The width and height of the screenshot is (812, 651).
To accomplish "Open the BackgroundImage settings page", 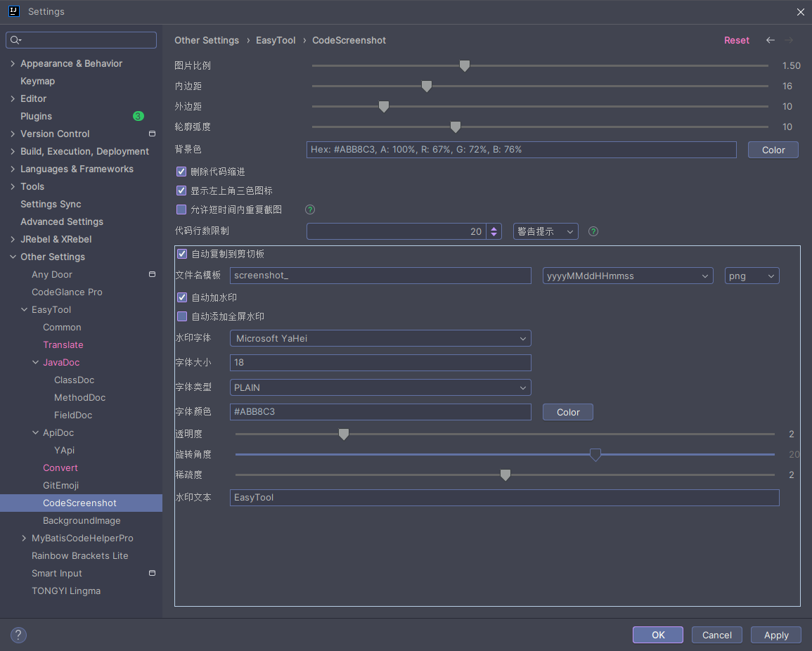I will coord(82,520).
